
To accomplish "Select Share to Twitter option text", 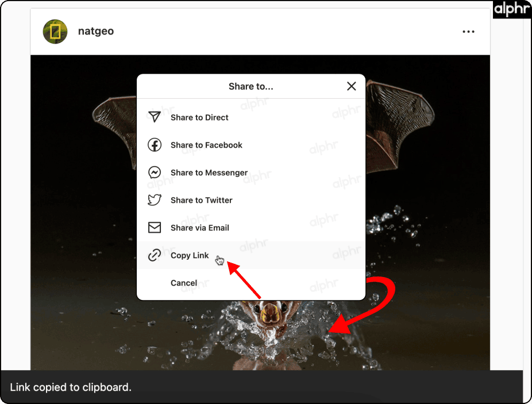I will tap(202, 200).
